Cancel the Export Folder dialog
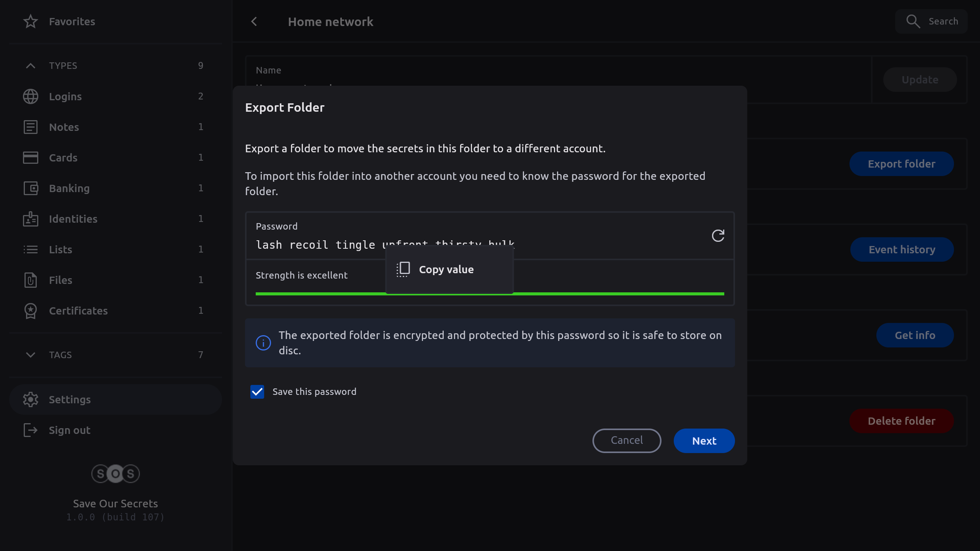980x551 pixels. click(x=627, y=440)
